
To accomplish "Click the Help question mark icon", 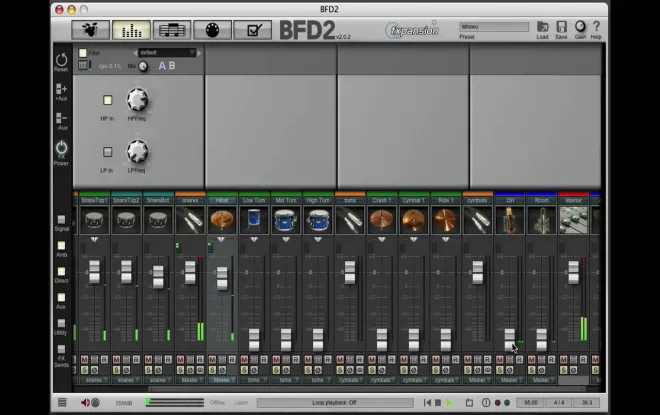I will point(596,27).
